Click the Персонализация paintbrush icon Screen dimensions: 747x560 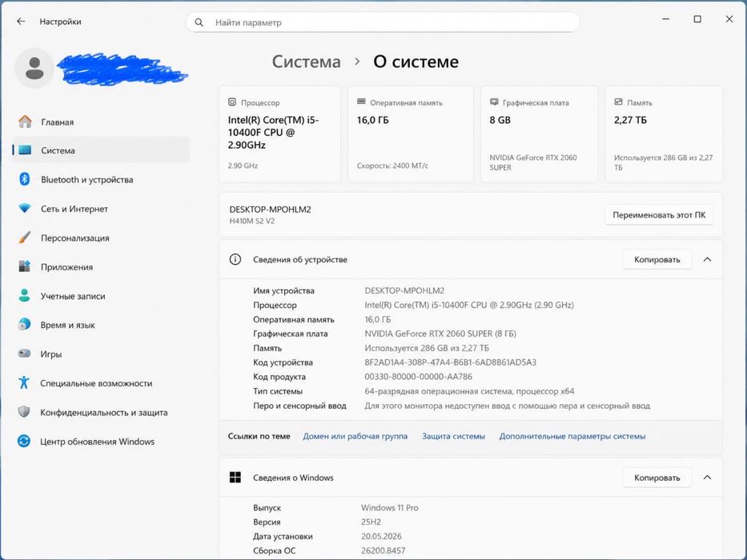(24, 238)
